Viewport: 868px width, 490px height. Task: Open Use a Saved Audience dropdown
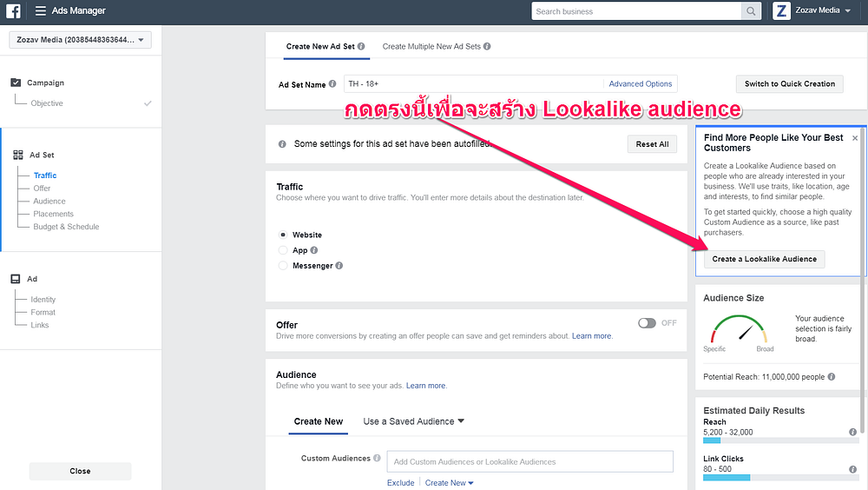tap(413, 421)
